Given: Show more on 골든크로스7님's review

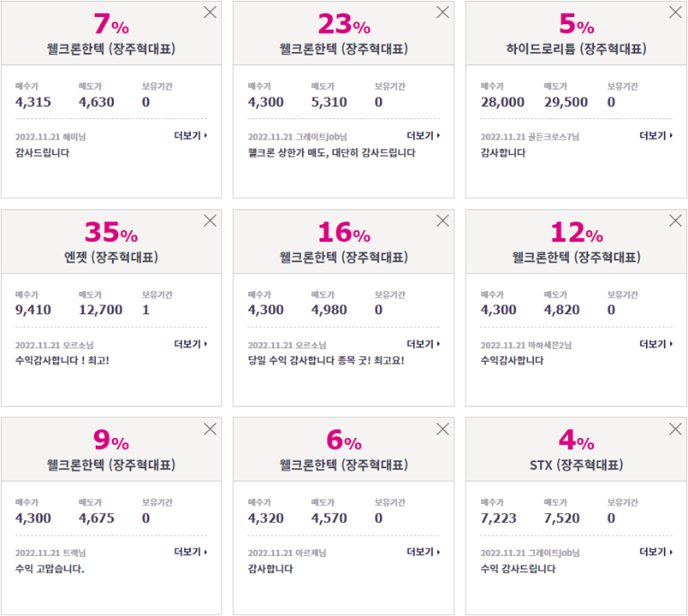Looking at the screenshot, I should (x=655, y=135).
